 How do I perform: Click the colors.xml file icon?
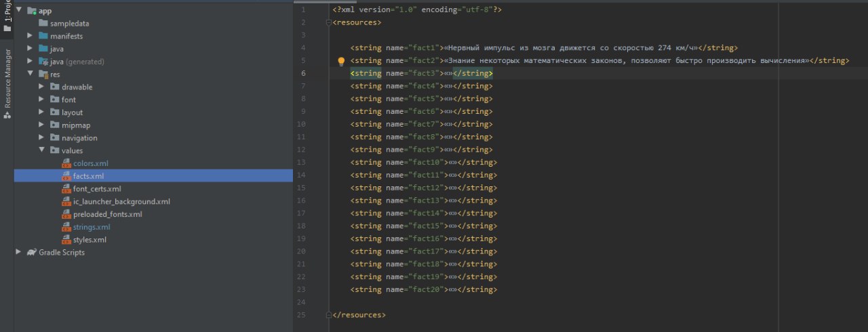coord(66,163)
